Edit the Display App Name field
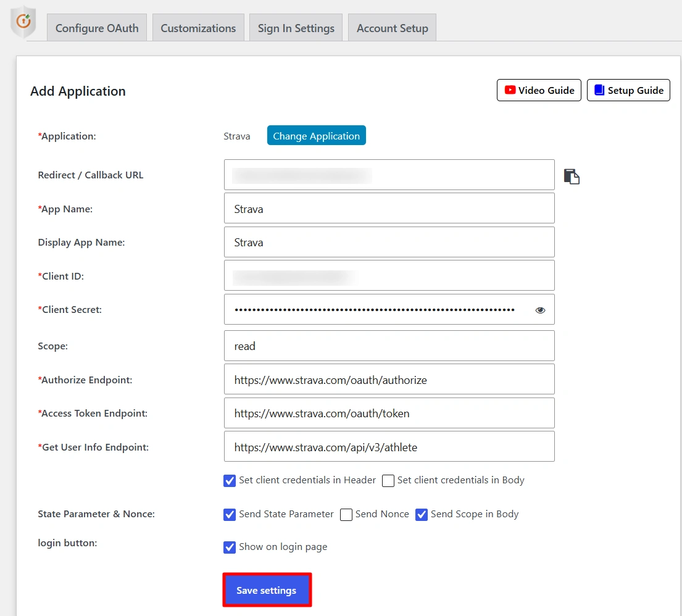The width and height of the screenshot is (682, 616). click(x=389, y=242)
